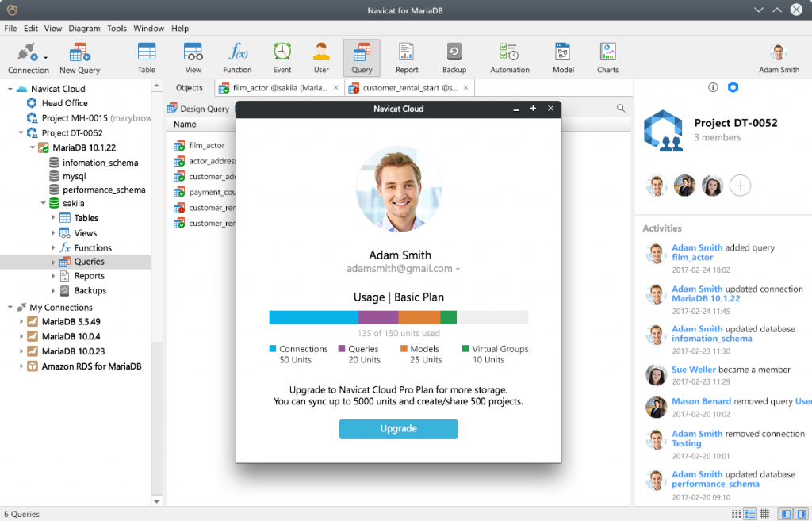The width and height of the screenshot is (812, 521).
Task: Open the Event toolbar icon
Action: click(282, 57)
